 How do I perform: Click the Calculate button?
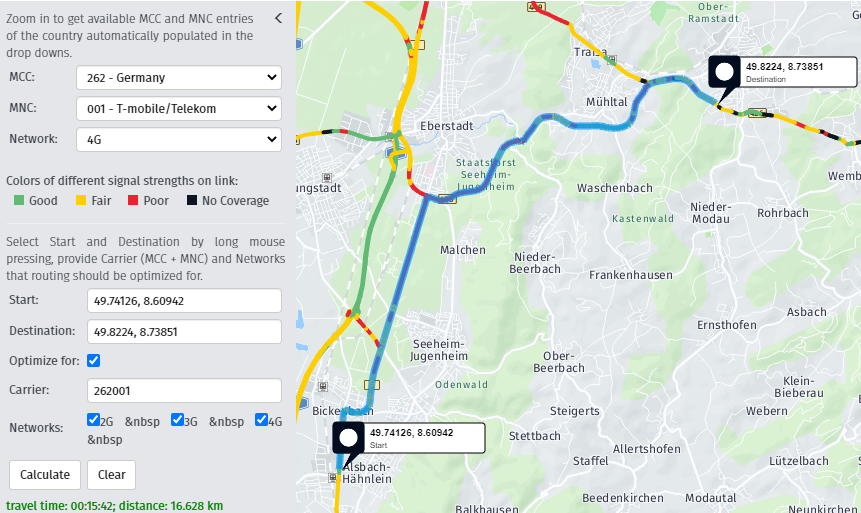pyautogui.click(x=45, y=475)
